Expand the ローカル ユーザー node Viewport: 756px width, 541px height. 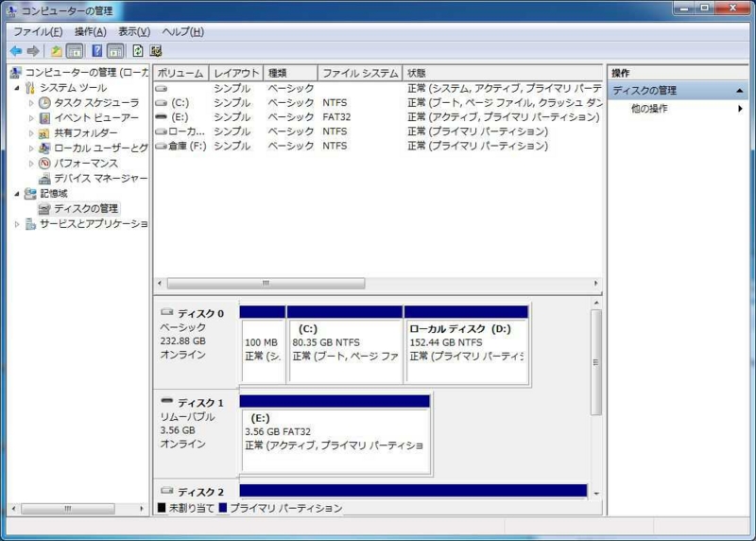[x=31, y=148]
